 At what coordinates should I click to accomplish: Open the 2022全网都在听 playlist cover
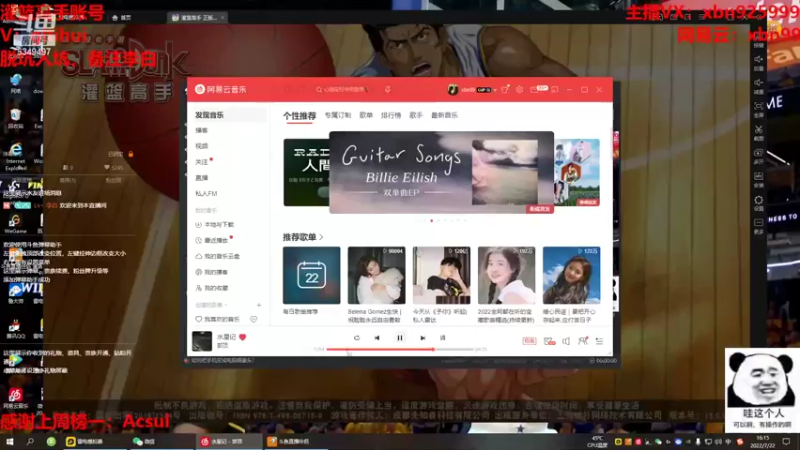click(x=507, y=276)
